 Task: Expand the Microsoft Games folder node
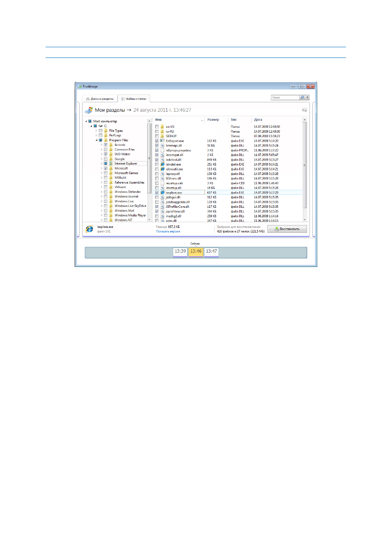pos(102,173)
